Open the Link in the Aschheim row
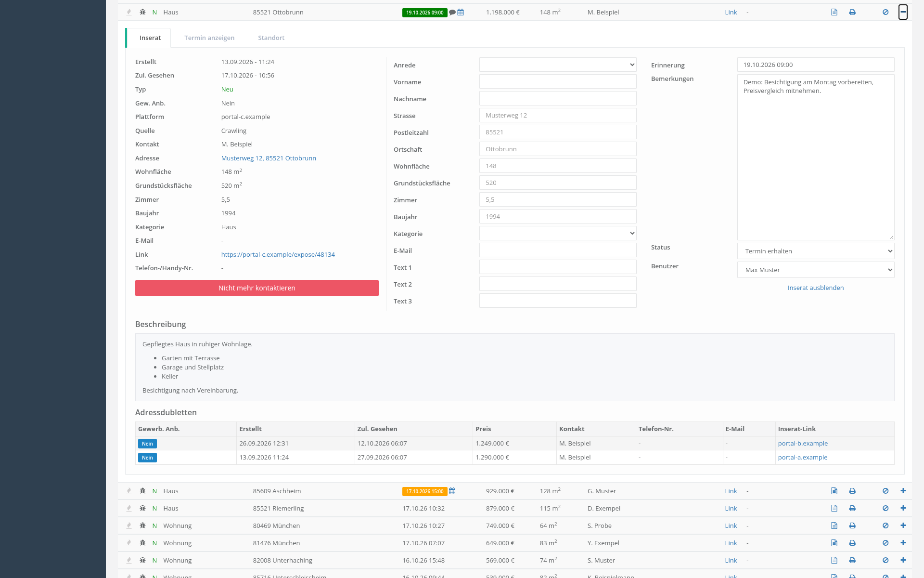 [x=731, y=491]
